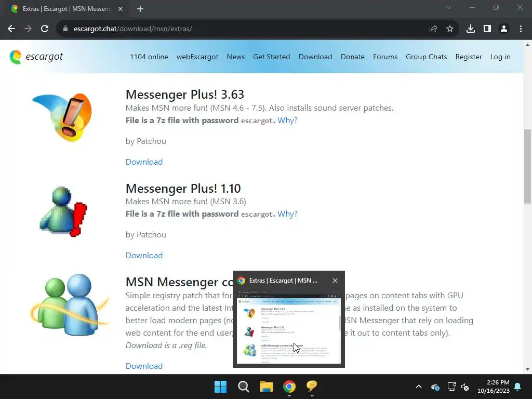Open Chrome downloads icon
The width and height of the screenshot is (532, 399).
point(471,29)
